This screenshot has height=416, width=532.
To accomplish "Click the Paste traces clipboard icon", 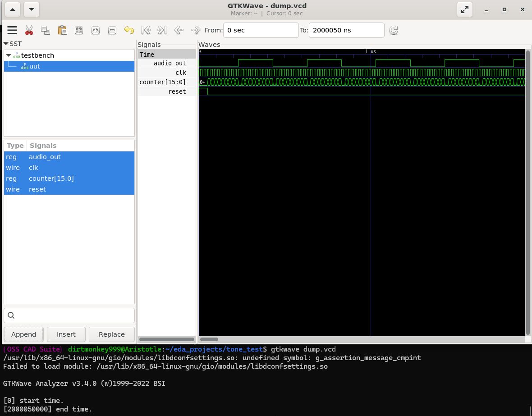I will point(62,30).
